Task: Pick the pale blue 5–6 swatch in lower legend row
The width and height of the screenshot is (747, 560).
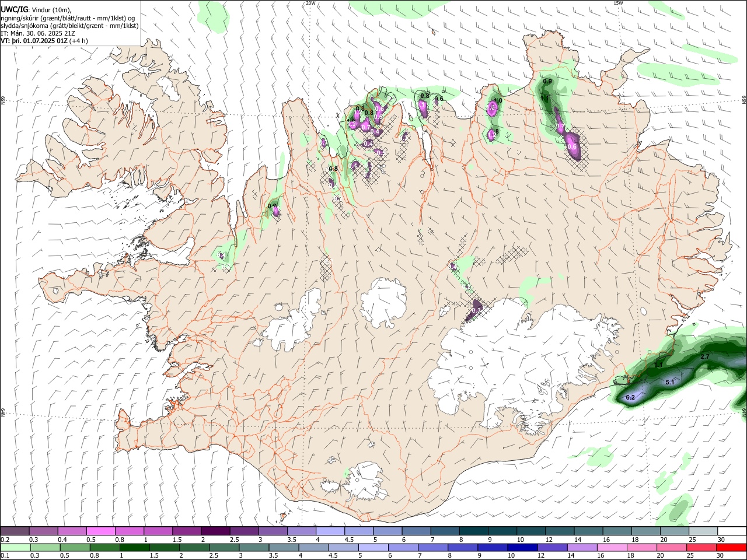Action: click(372, 547)
